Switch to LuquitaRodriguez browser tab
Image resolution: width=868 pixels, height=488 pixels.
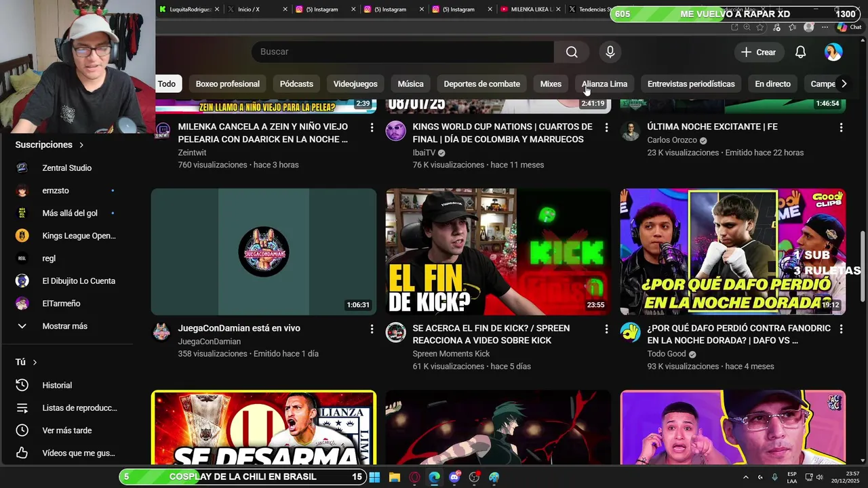pos(189,9)
